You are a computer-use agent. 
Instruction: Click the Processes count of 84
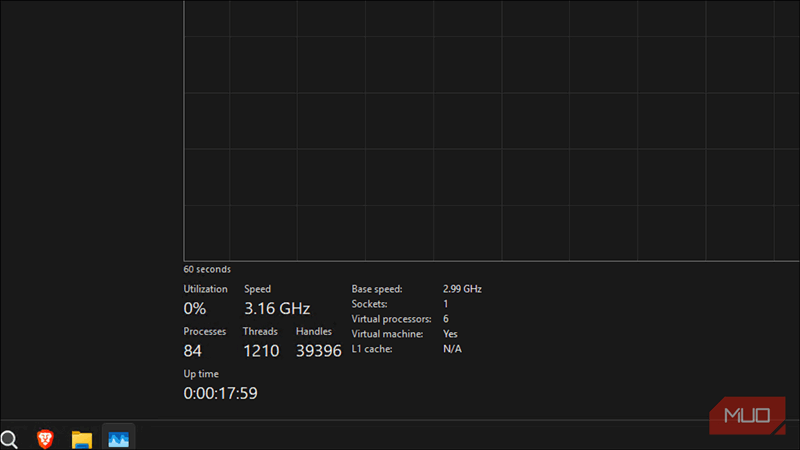point(193,351)
